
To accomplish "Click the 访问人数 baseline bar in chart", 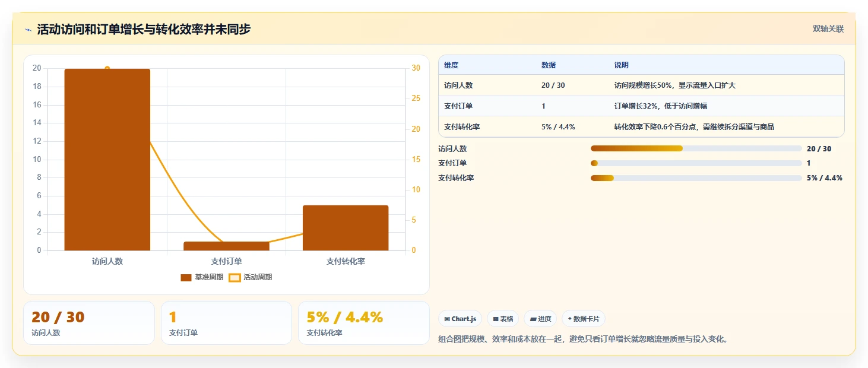I will coord(107,160).
